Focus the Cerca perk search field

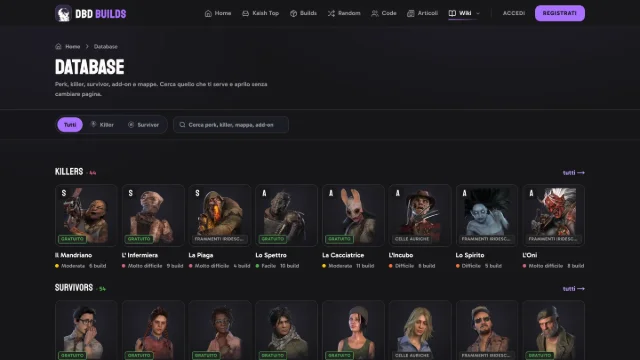click(x=231, y=124)
